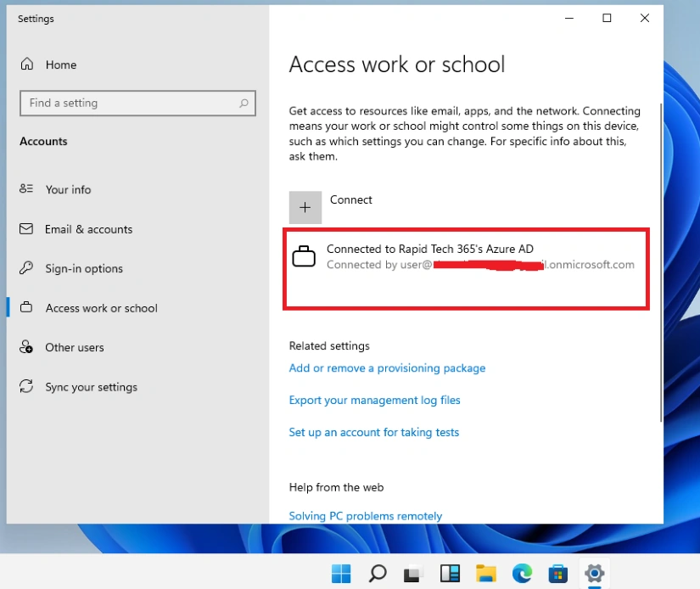Open Export your management log files
Image resolution: width=700 pixels, height=589 pixels.
tap(374, 400)
